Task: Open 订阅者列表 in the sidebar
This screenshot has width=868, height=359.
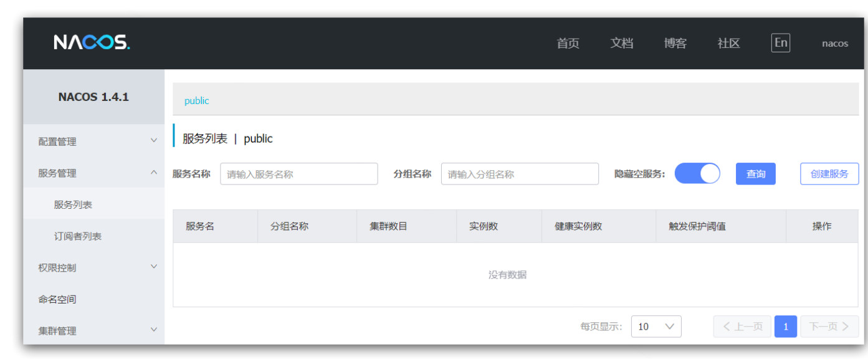Action: tap(93, 236)
